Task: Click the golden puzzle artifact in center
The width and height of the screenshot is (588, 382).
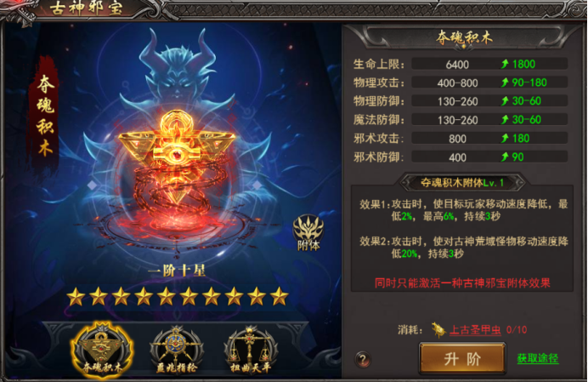Action: [177, 157]
